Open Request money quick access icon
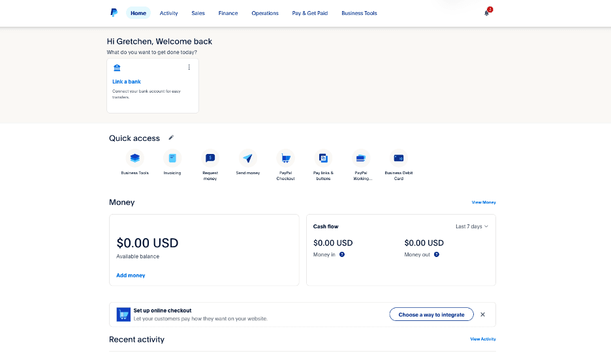The height and width of the screenshot is (364, 611). tap(210, 158)
